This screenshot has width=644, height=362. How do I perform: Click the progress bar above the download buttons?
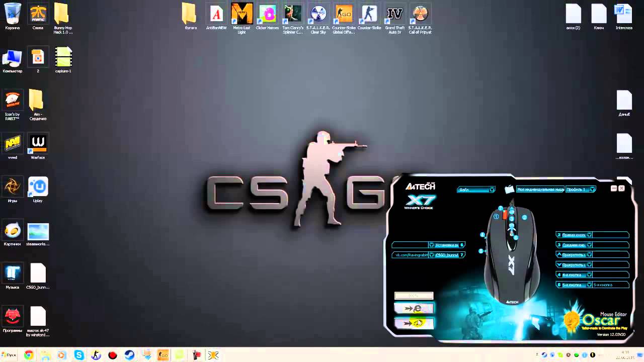click(414, 296)
